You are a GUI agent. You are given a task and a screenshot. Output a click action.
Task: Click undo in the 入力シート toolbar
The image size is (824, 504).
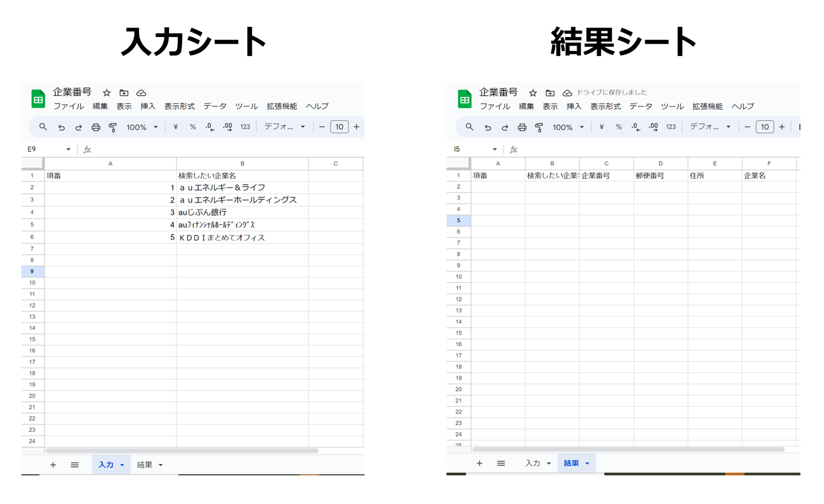(61, 127)
